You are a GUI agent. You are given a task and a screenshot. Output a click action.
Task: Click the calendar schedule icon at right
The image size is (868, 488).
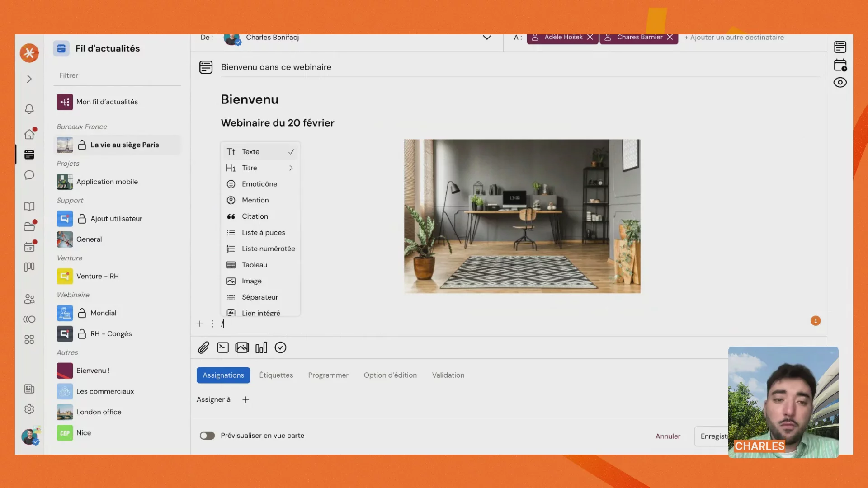tap(840, 65)
